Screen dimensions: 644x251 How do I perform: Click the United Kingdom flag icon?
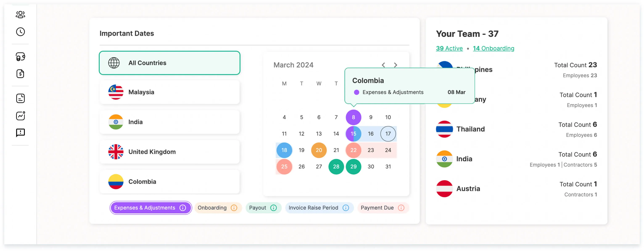116,152
